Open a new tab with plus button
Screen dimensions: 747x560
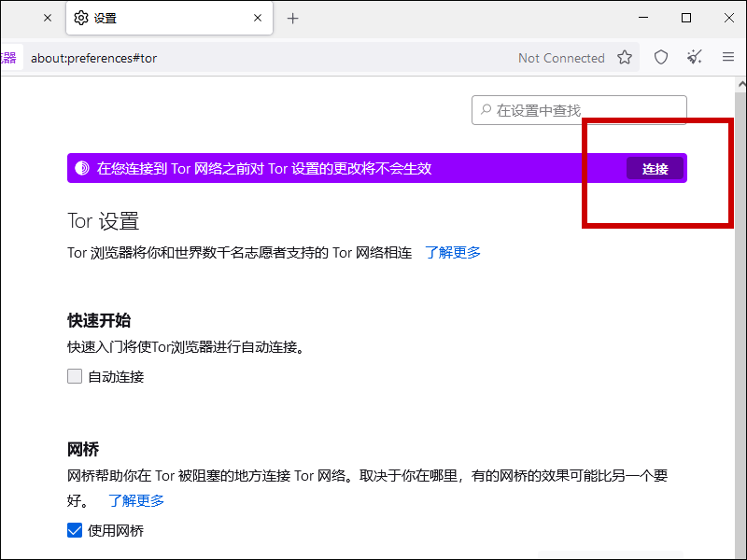pos(292,18)
